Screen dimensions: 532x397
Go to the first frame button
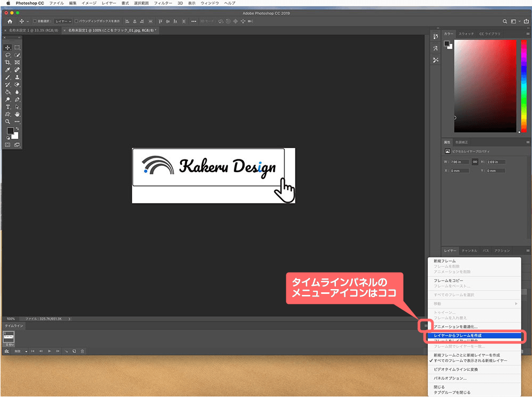pyautogui.click(x=33, y=351)
